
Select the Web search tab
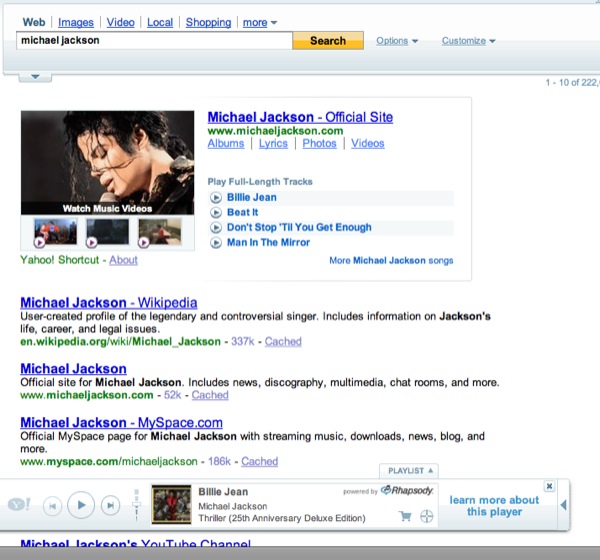[x=34, y=22]
